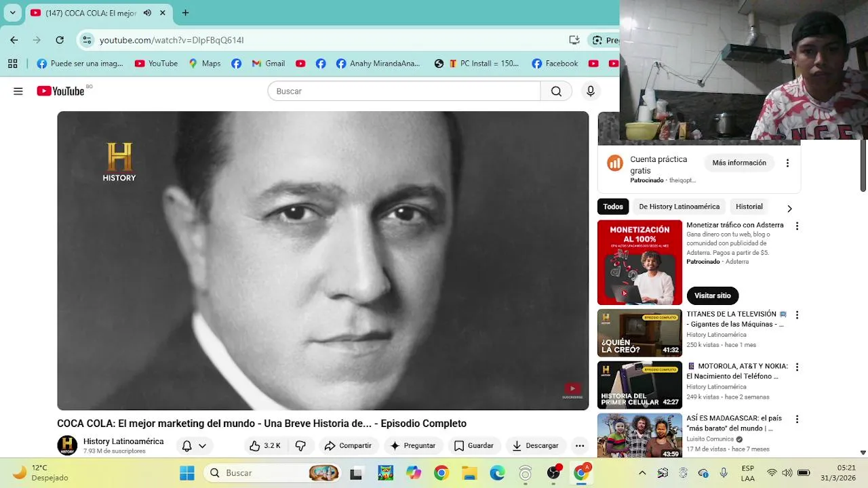
Task: Open options for the Motorola, AT&T y Nokia video
Action: (797, 367)
